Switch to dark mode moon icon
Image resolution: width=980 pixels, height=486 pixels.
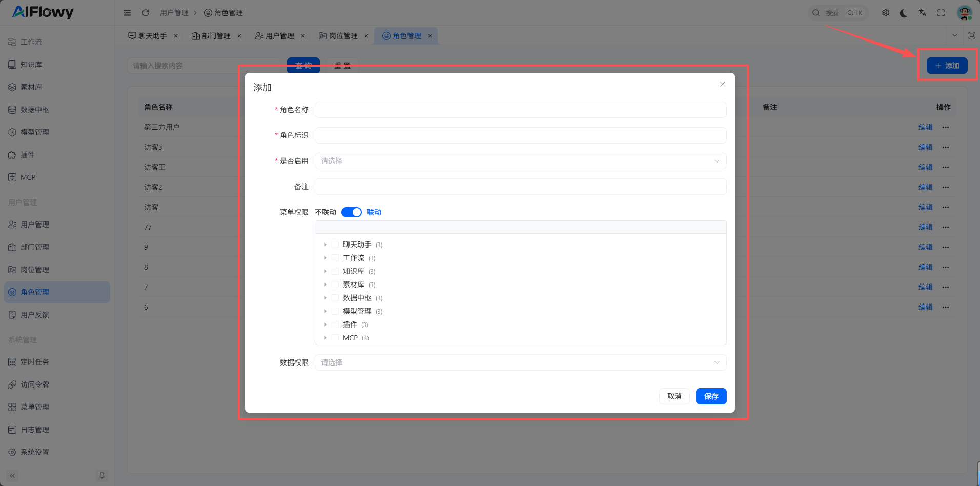tap(904, 13)
